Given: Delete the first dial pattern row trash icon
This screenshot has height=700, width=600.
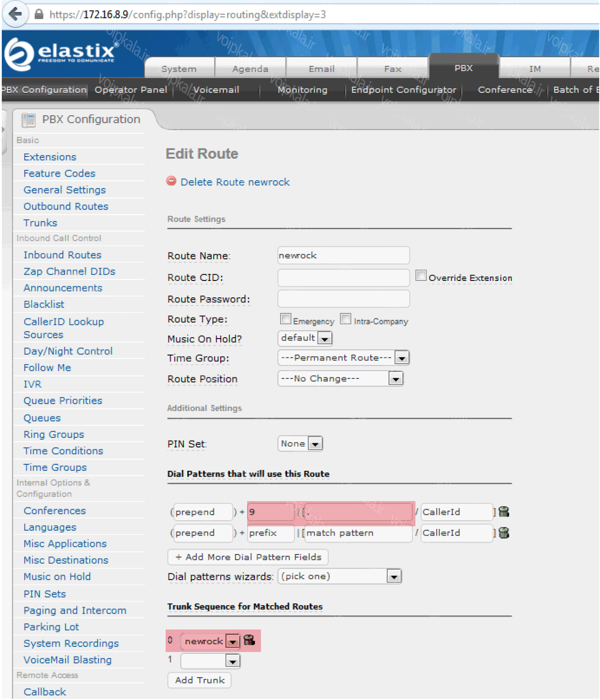Looking at the screenshot, I should [x=503, y=512].
